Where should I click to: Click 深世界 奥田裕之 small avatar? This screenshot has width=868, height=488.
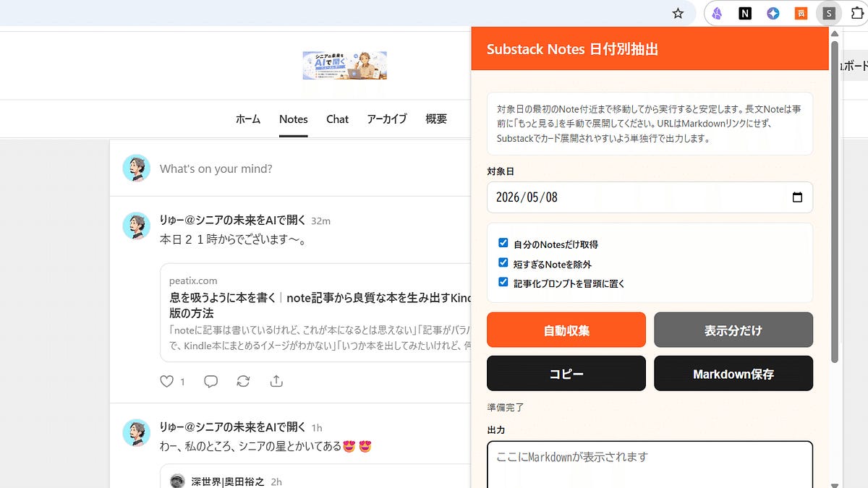tap(177, 481)
